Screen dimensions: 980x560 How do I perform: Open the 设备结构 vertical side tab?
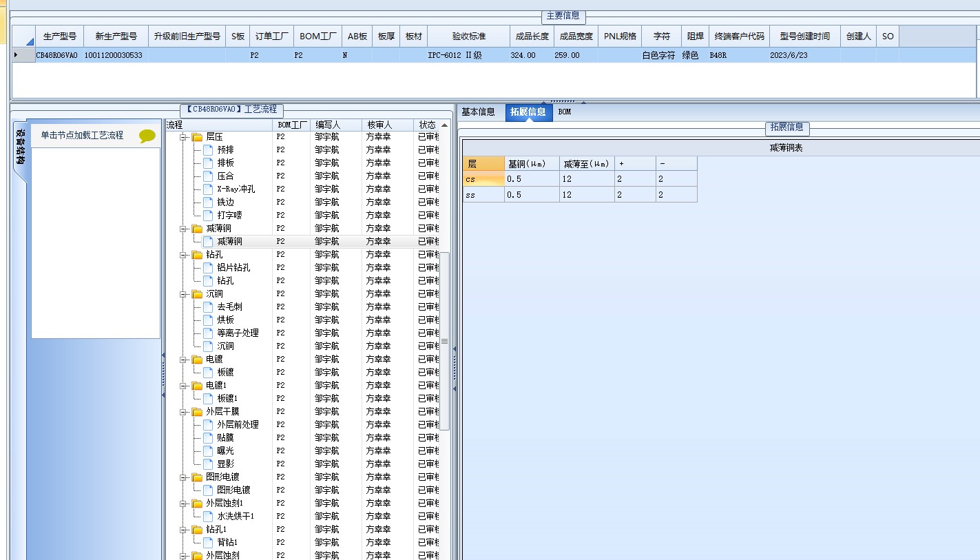coord(20,146)
